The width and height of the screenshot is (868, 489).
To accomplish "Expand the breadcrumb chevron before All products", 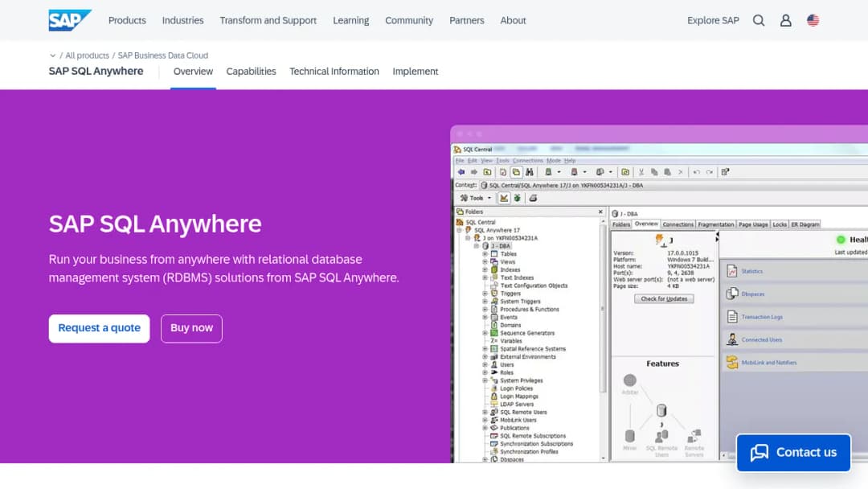I will [52, 55].
